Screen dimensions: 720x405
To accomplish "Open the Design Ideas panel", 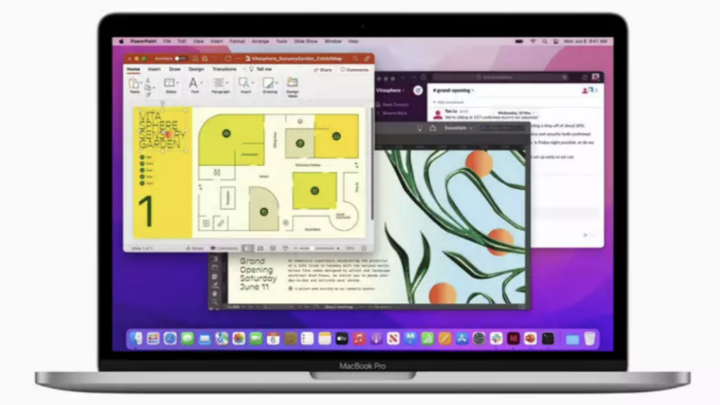I will pos(294,86).
